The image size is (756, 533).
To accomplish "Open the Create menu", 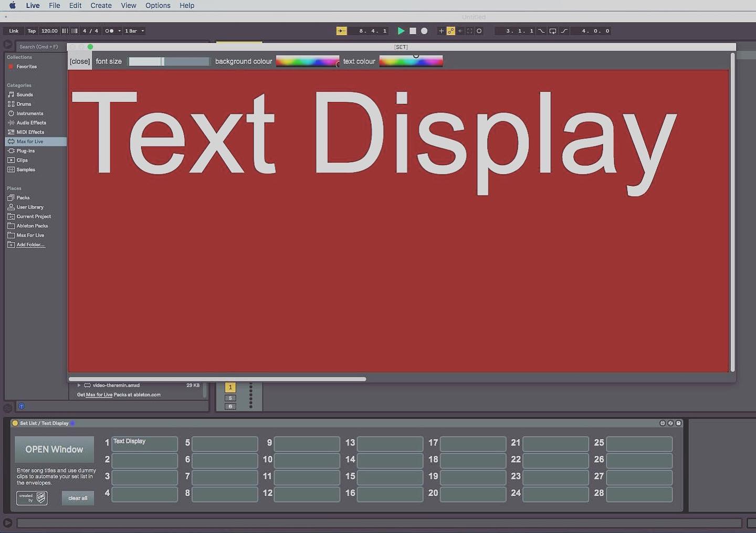I will pyautogui.click(x=101, y=5).
